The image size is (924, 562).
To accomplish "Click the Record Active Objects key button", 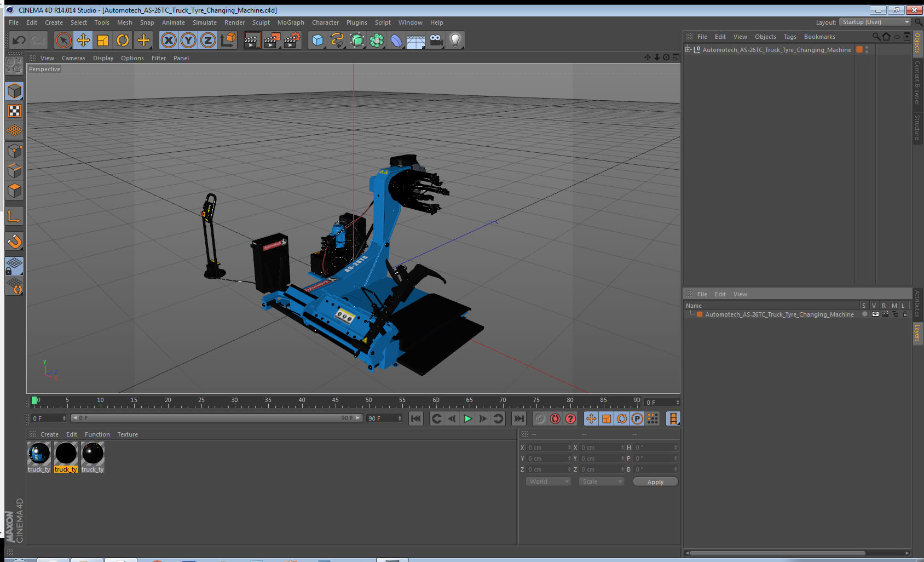I will point(540,418).
